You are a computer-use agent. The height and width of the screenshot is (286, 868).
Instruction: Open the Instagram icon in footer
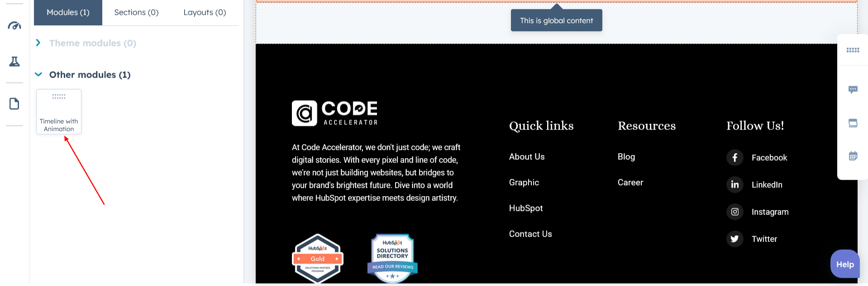734,212
